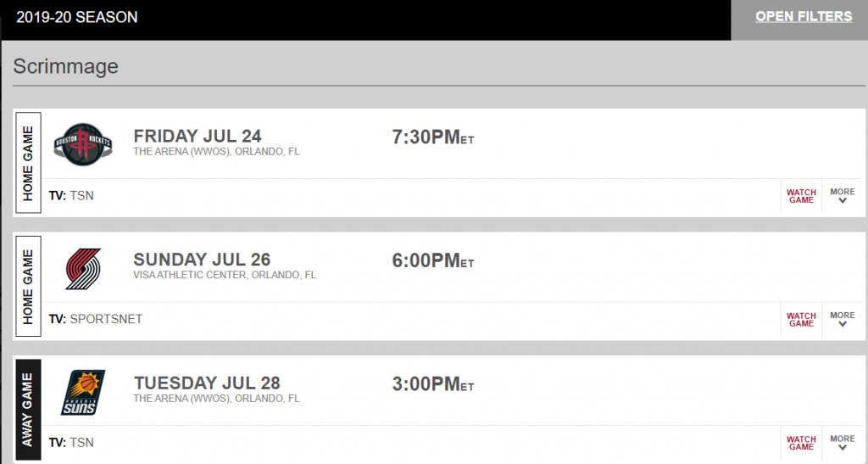The width and height of the screenshot is (868, 464).
Task: Click the Portland Trail Blazers logo
Action: point(83,269)
